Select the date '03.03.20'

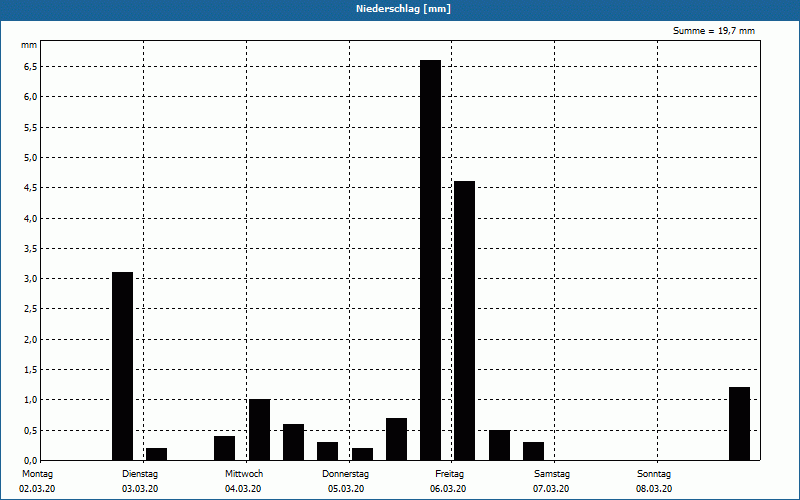(140, 489)
